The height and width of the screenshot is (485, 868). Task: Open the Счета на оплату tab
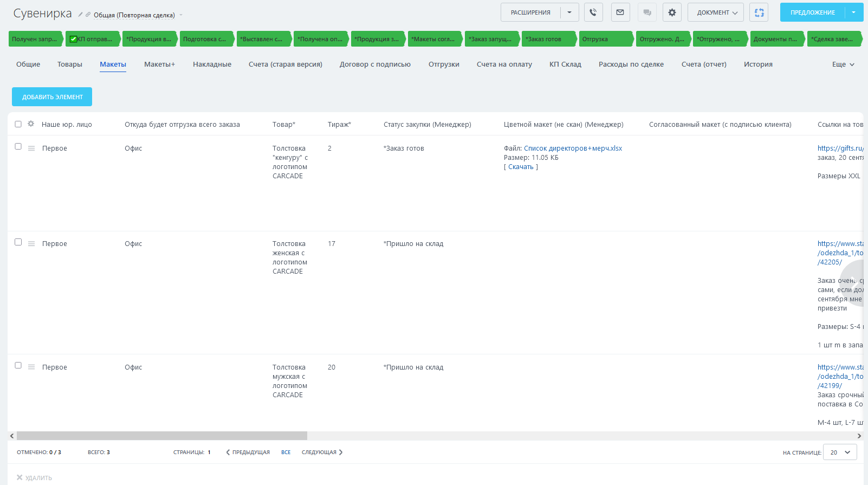[x=504, y=64]
